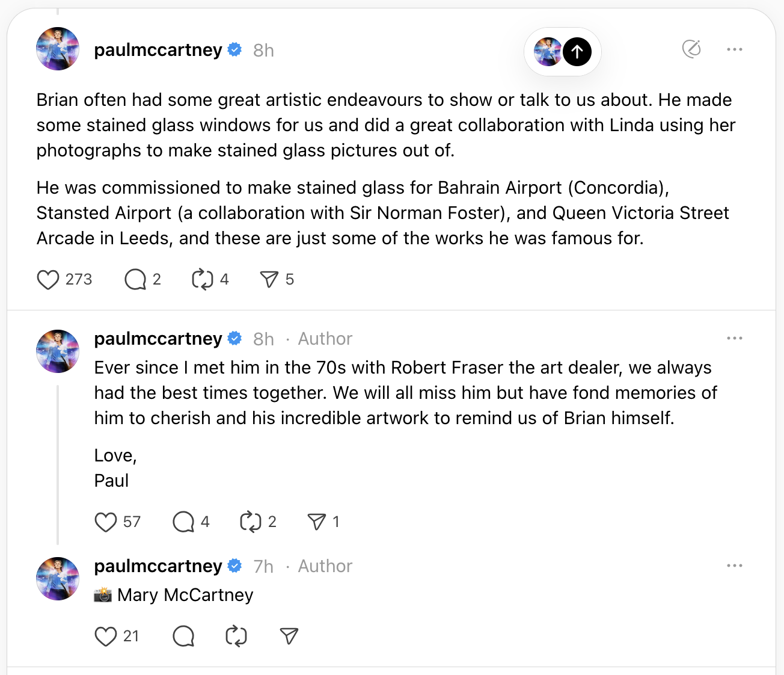
Task: Click the paulmccartney avatar on top post
Action: [58, 49]
